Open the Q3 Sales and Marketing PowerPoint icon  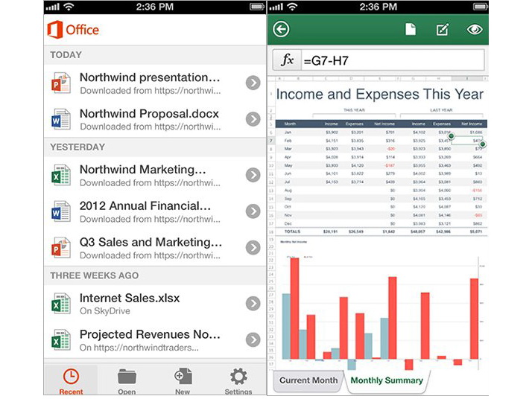pyautogui.click(x=61, y=247)
